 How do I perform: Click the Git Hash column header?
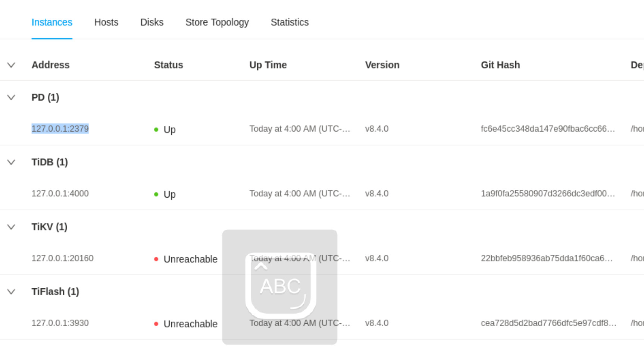[500, 65]
